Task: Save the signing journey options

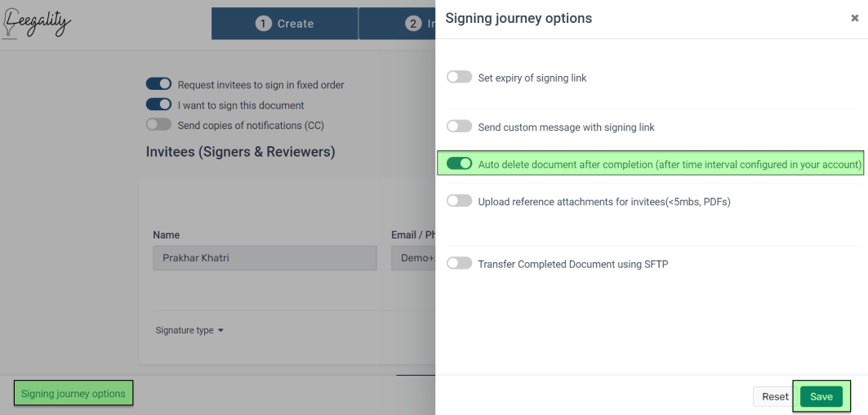Action: click(x=821, y=397)
